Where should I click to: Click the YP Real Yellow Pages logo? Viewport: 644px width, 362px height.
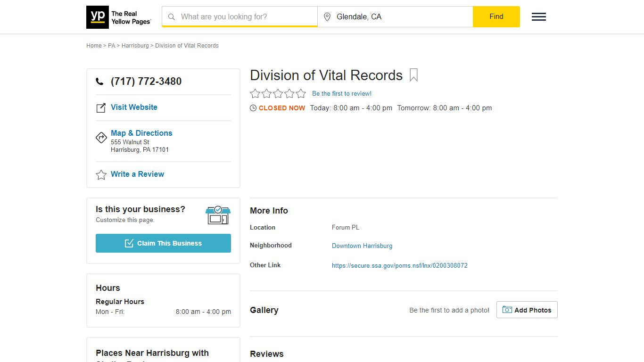[x=119, y=17]
